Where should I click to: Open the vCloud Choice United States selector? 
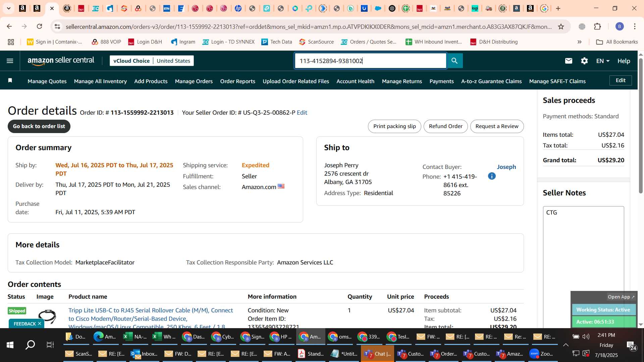point(152,61)
